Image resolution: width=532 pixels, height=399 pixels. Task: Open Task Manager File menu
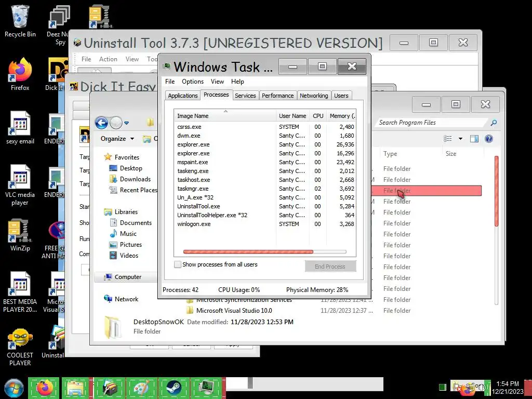tap(170, 82)
